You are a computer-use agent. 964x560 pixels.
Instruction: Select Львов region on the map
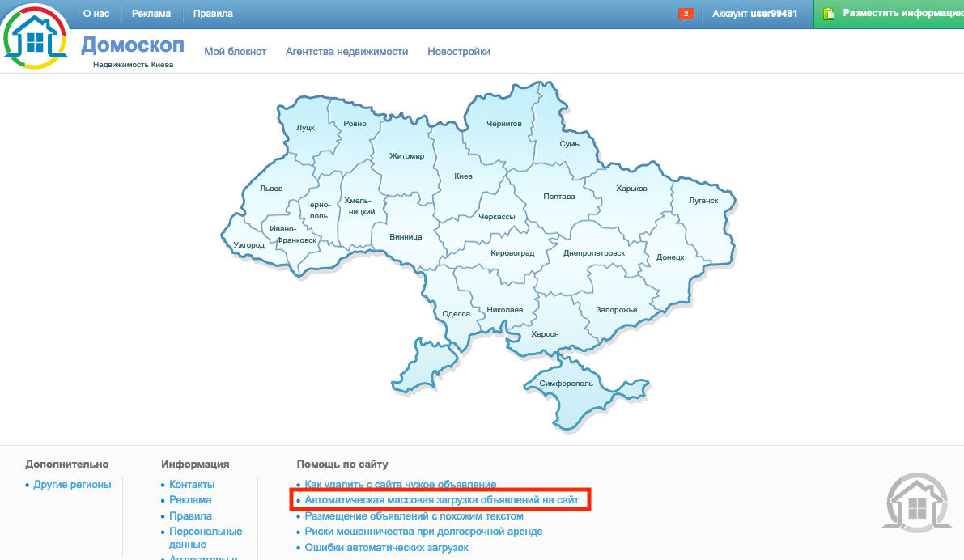[x=271, y=189]
